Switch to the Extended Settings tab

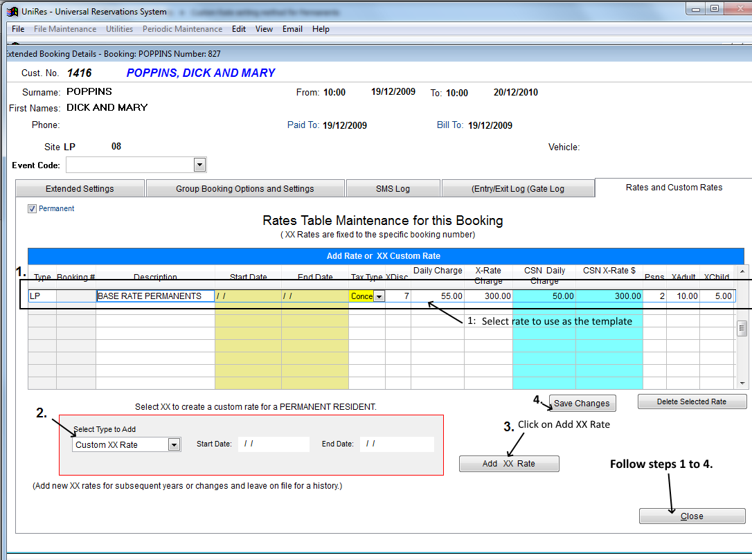point(80,188)
